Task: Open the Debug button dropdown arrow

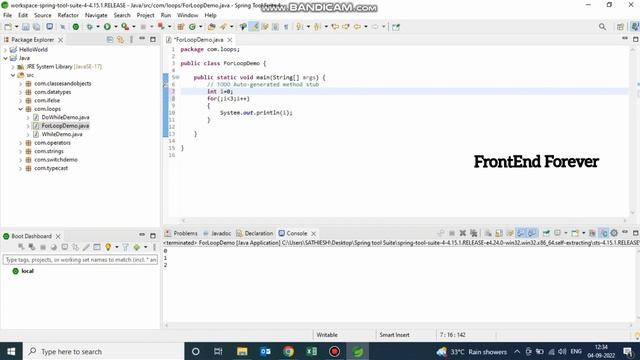Action: click(98, 27)
